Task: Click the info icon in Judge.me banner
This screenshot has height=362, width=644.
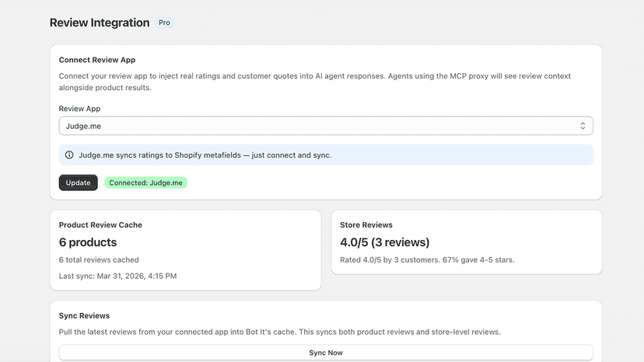Action: click(69, 155)
